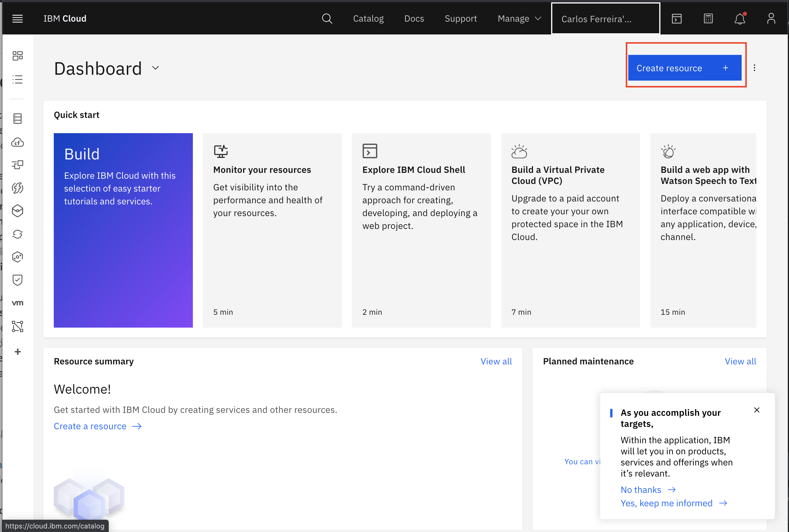Close the accomplish your targets popup
Viewport: 789px width, 532px height.
[x=757, y=410]
